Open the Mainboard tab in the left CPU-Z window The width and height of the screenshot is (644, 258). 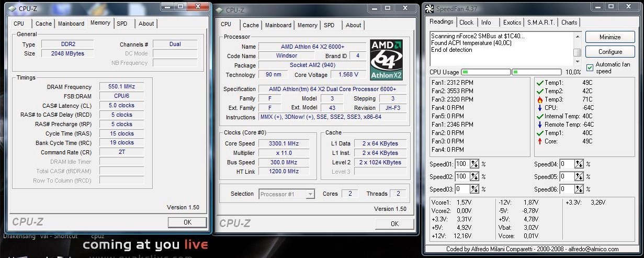(x=71, y=24)
